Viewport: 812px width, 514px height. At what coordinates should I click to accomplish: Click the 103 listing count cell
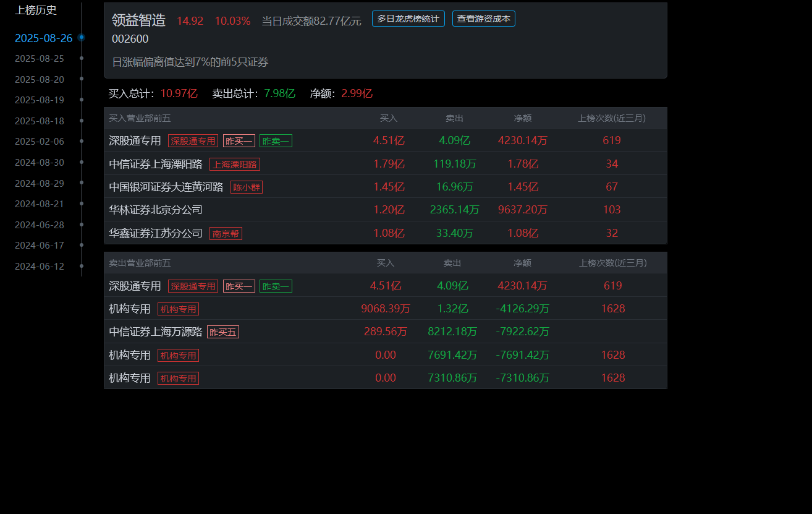612,210
